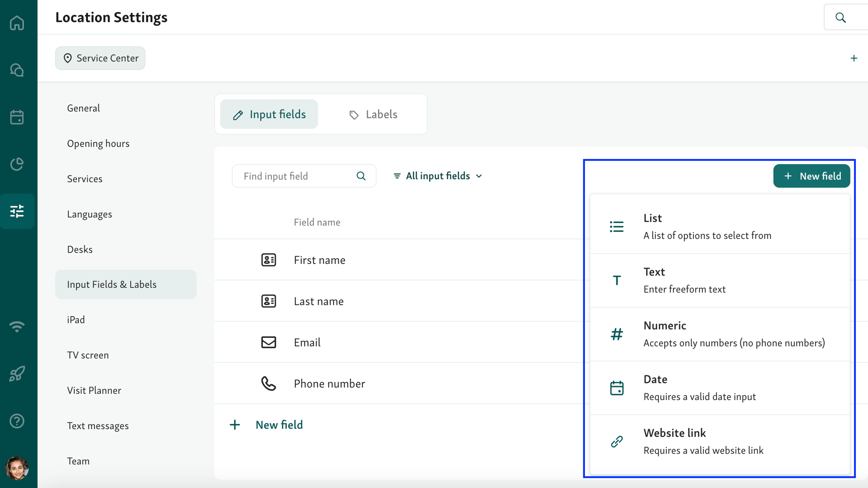Open the Opening hours settings section
The image size is (868, 488).
(x=98, y=143)
